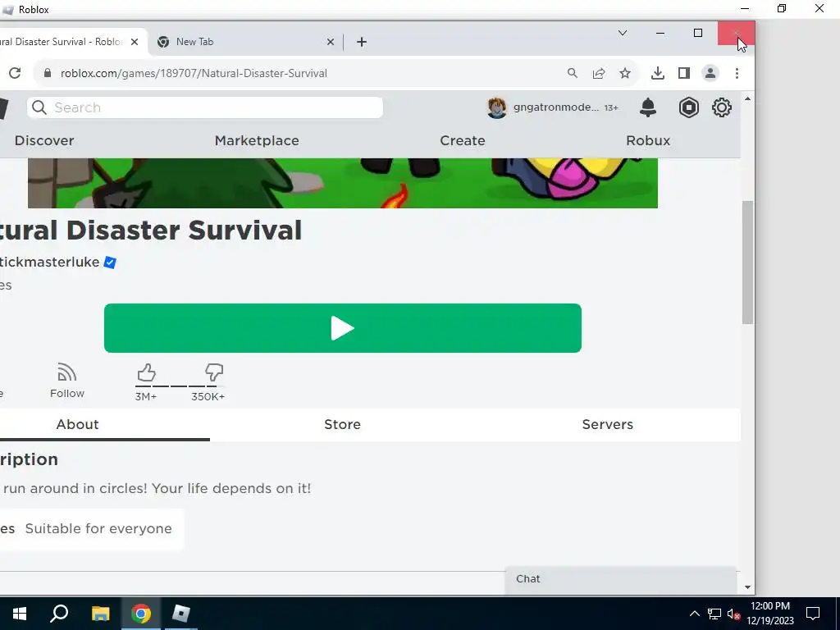Click the verified badge next to creator
Viewport: 840px width, 630px height.
[110, 262]
